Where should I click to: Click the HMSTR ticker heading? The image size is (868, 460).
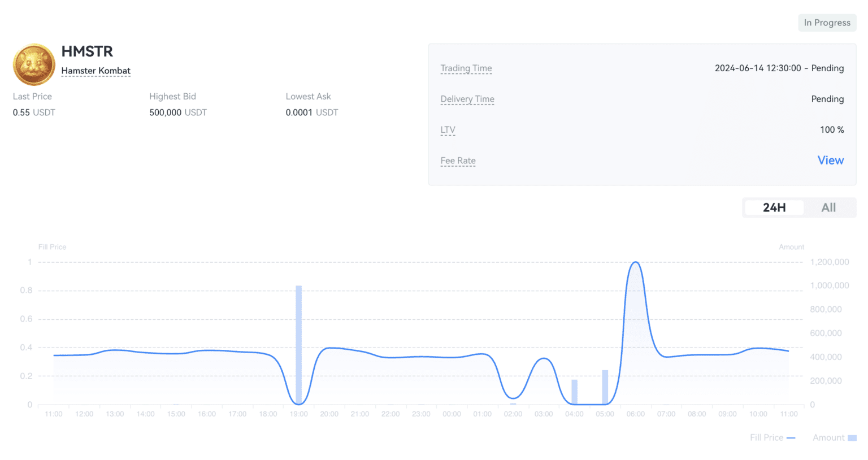(x=87, y=51)
